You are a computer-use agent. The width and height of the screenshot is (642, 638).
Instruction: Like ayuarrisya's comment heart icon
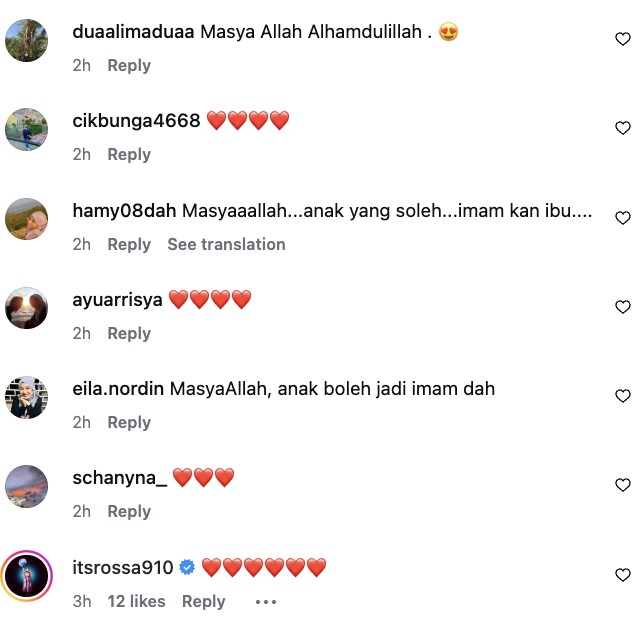pyautogui.click(x=623, y=307)
